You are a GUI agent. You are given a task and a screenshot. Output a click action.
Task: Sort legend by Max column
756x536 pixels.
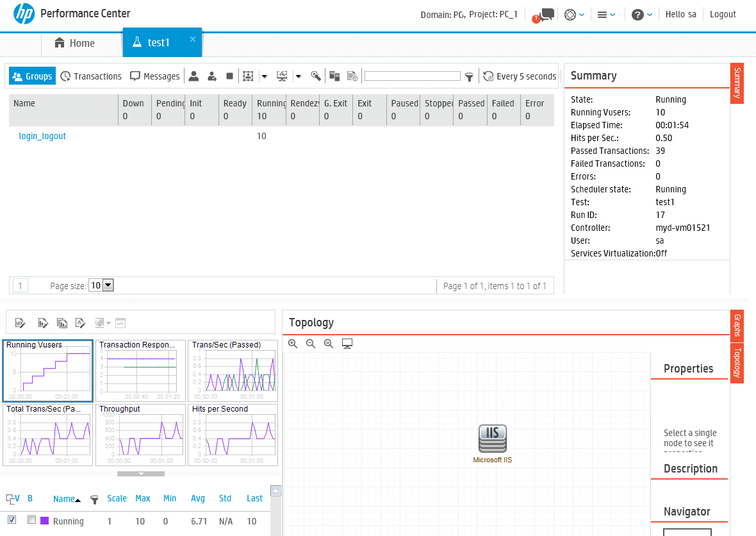point(143,498)
